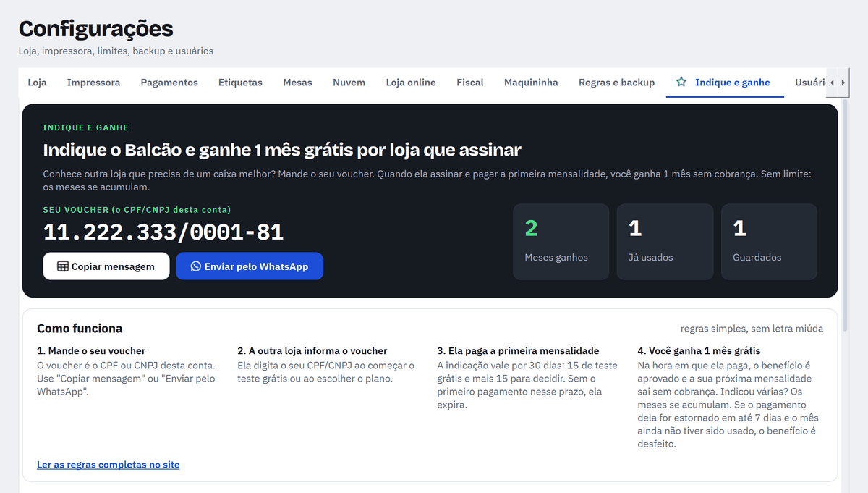The width and height of the screenshot is (868, 493).
Task: Click the right arrow of the tab scroller
Action: pyautogui.click(x=843, y=83)
